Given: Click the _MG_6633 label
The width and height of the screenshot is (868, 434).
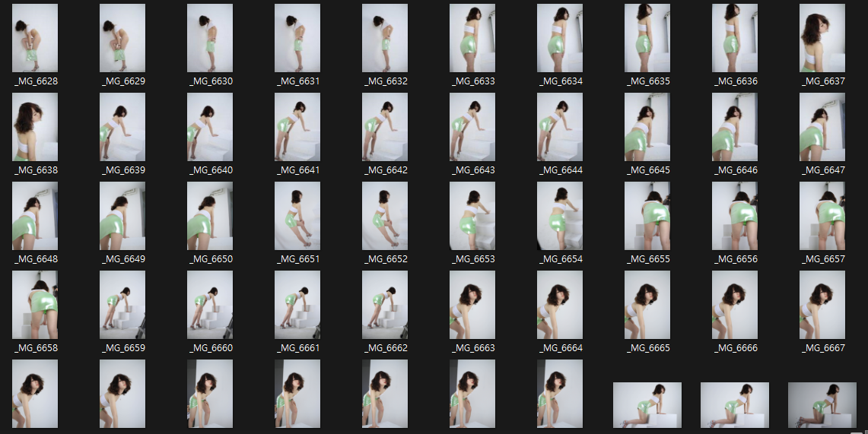Looking at the screenshot, I should (x=473, y=81).
